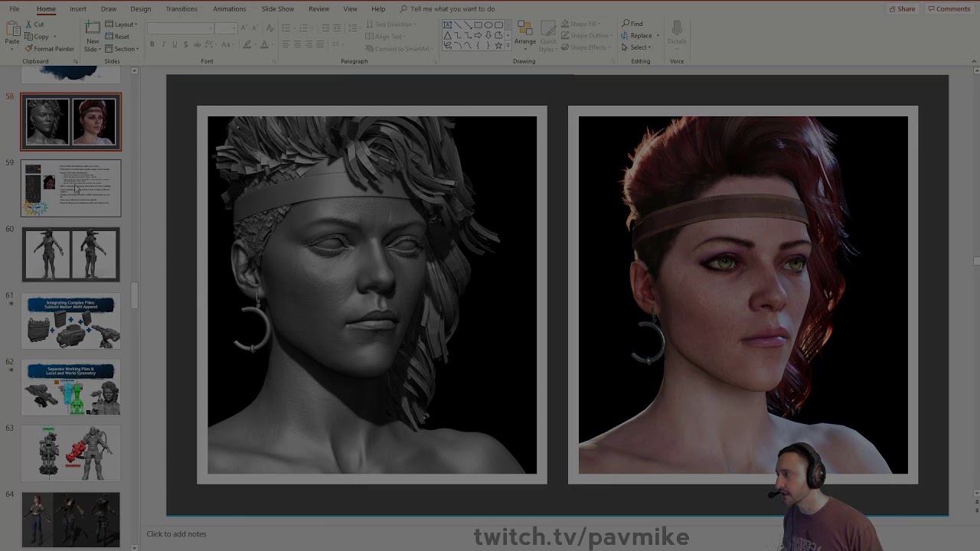Select the Text Box shape in the gallery
The height and width of the screenshot is (551, 980).
(x=448, y=25)
